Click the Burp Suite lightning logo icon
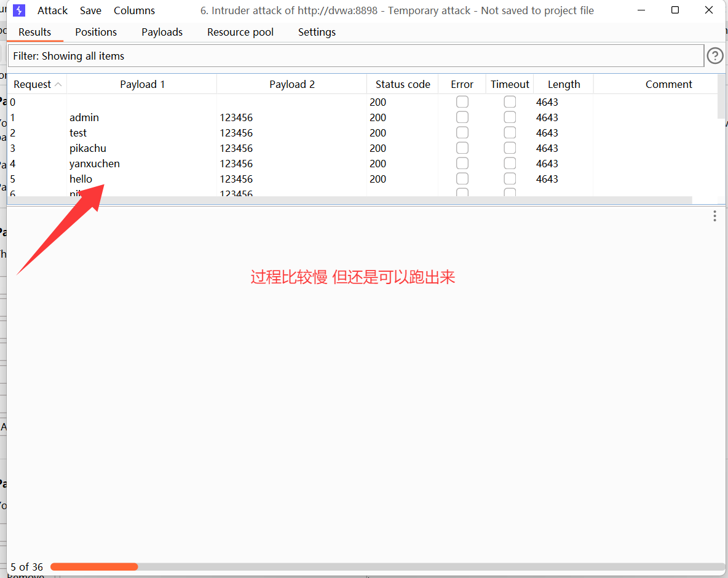Image resolution: width=728 pixels, height=578 pixels. click(x=19, y=10)
